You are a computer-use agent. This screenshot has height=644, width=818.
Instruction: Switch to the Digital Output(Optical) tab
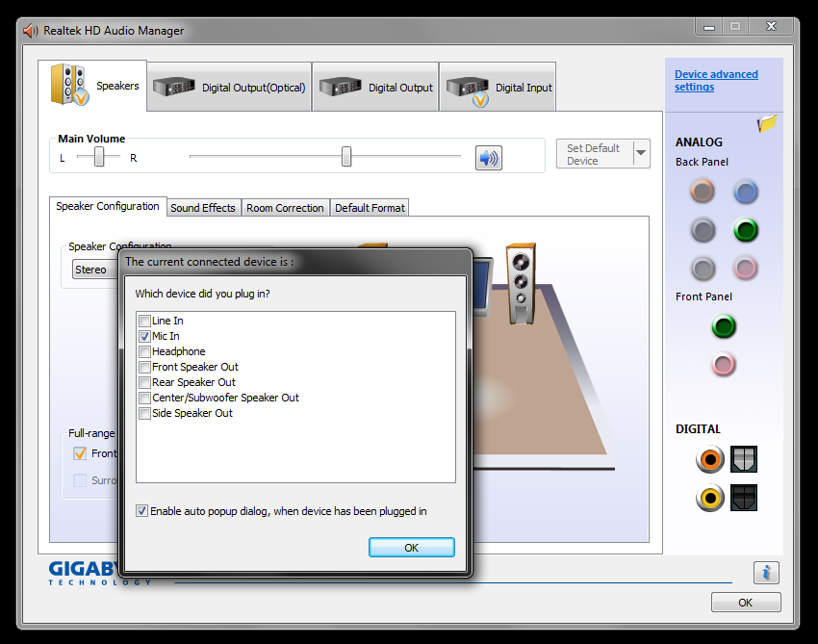[230, 88]
